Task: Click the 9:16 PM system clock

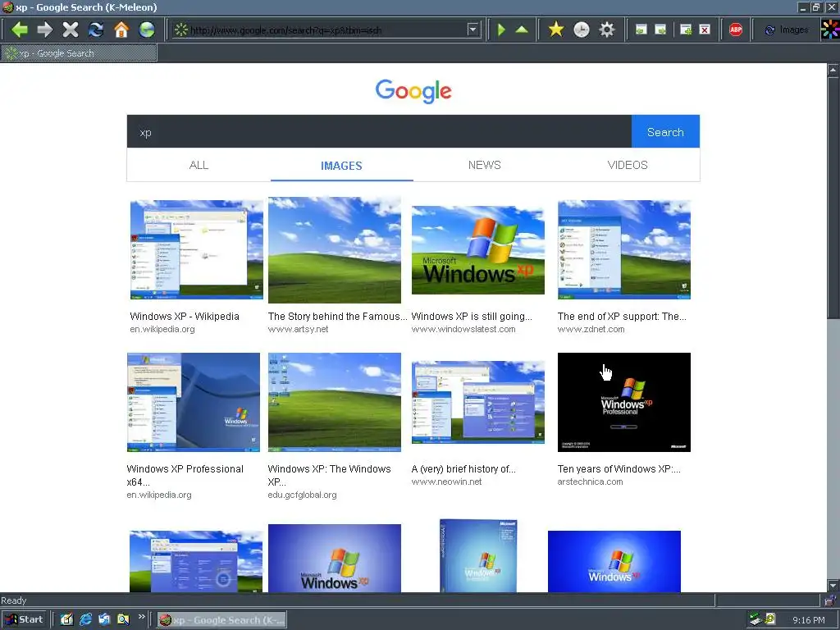Action: pyautogui.click(x=808, y=620)
